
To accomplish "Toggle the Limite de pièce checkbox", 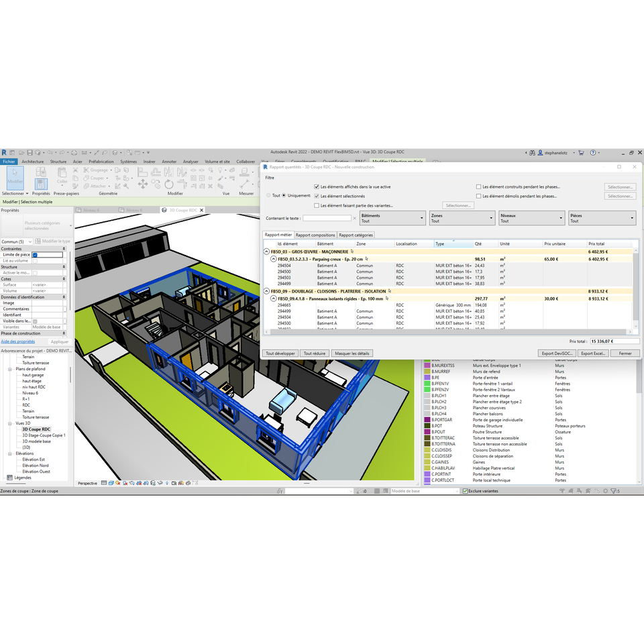I will point(35,255).
